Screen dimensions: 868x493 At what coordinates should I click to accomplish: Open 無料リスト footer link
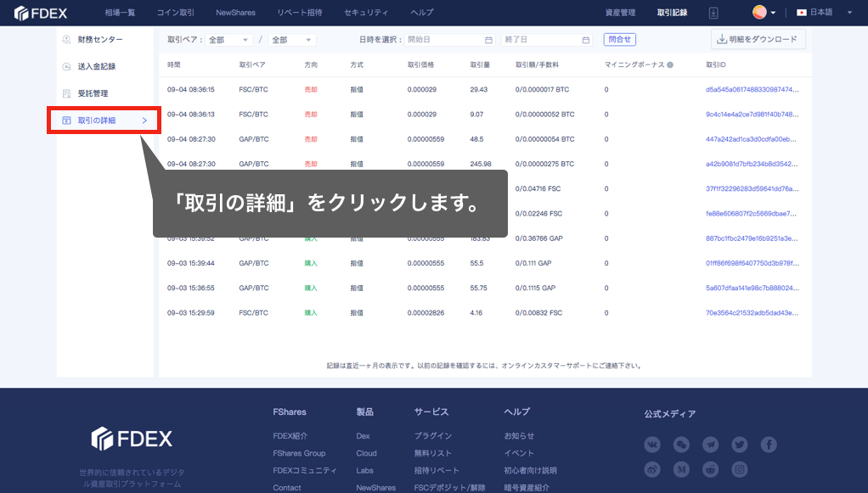click(433, 453)
